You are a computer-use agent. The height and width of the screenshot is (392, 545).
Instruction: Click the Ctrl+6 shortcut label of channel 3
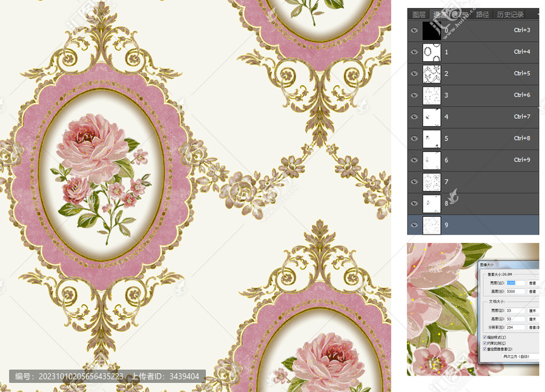[522, 95]
